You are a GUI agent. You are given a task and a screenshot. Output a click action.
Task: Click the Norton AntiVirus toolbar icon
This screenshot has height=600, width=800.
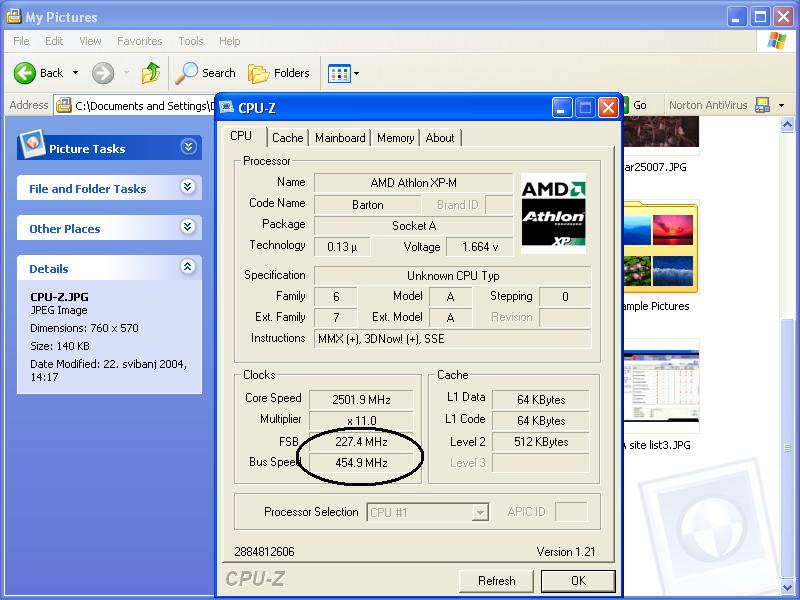tap(762, 105)
